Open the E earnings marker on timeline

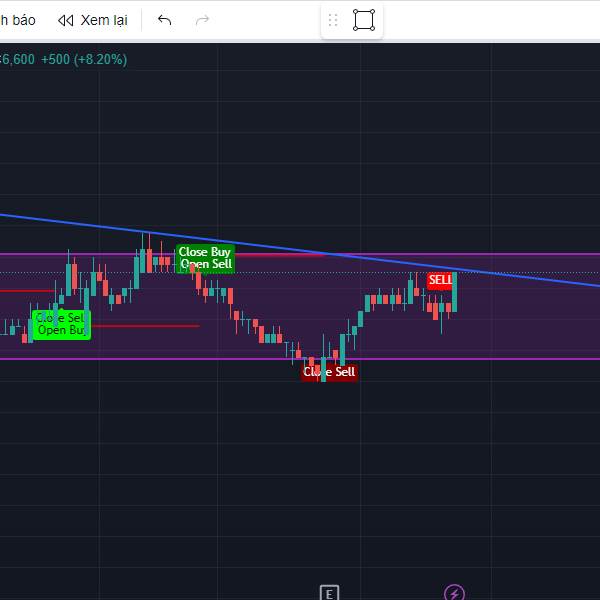[329, 593]
